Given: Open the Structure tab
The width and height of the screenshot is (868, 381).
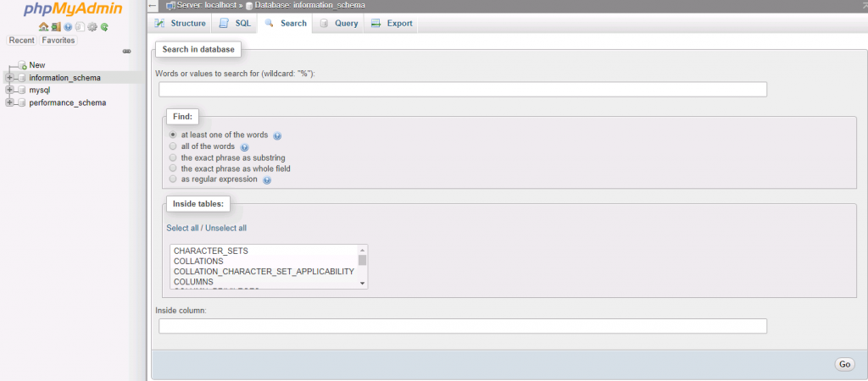Looking at the screenshot, I should [181, 23].
